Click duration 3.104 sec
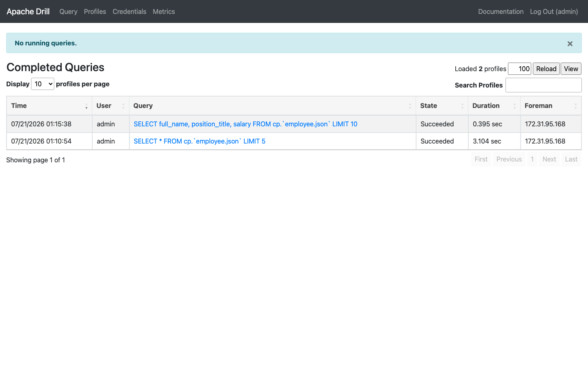This screenshot has height=368, width=588. tap(487, 141)
